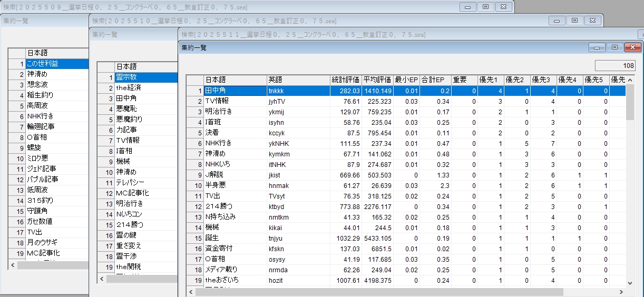Click the 平均評価 column header
Viewport: 644px width, 297px height.
(377, 80)
